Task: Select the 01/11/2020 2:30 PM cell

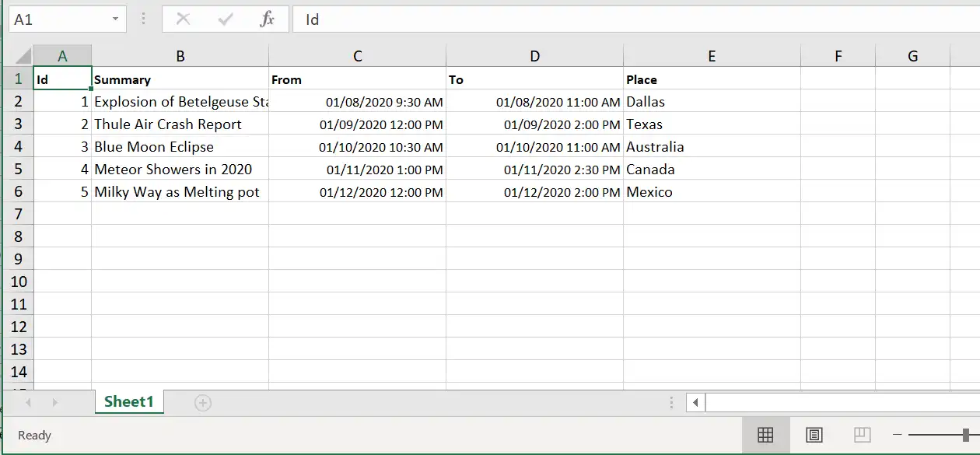Action: coord(535,169)
